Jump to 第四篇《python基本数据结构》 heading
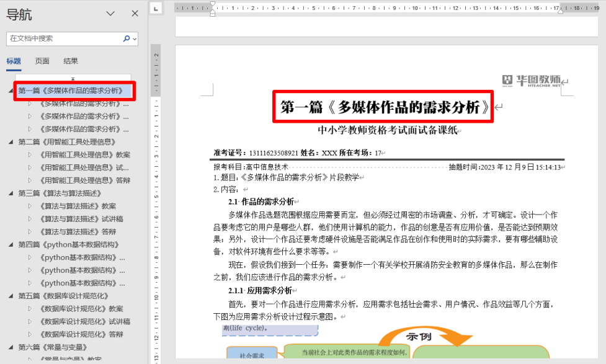 68,244
